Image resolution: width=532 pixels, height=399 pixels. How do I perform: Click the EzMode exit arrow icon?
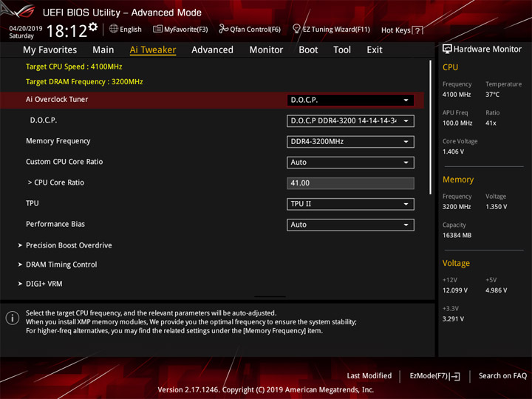click(x=455, y=376)
